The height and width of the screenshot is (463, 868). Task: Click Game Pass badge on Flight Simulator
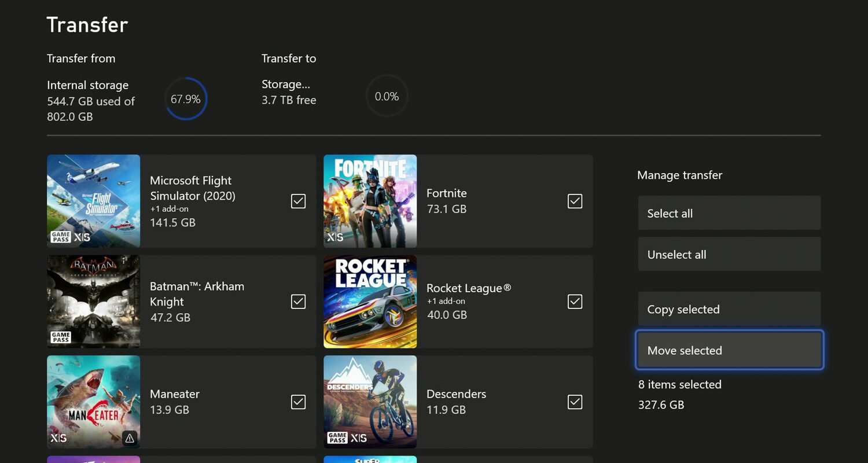pyautogui.click(x=61, y=237)
